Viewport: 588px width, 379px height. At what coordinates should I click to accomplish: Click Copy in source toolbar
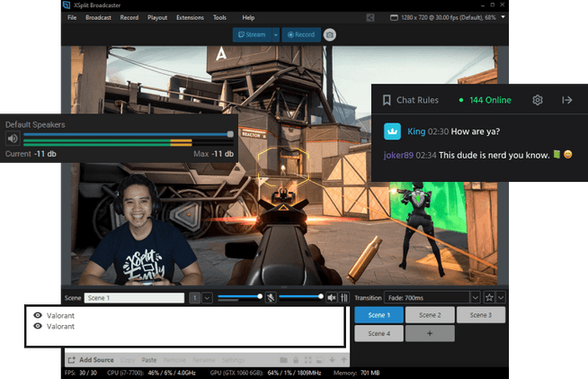[x=128, y=360]
